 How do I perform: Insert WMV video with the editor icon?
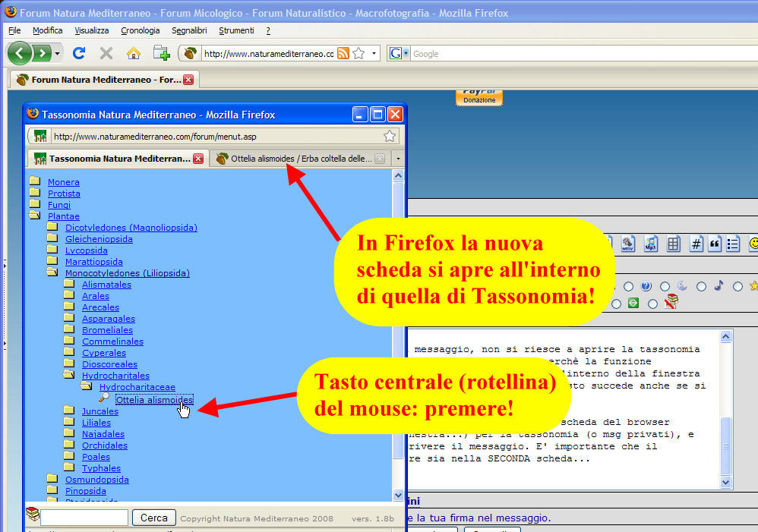point(627,243)
